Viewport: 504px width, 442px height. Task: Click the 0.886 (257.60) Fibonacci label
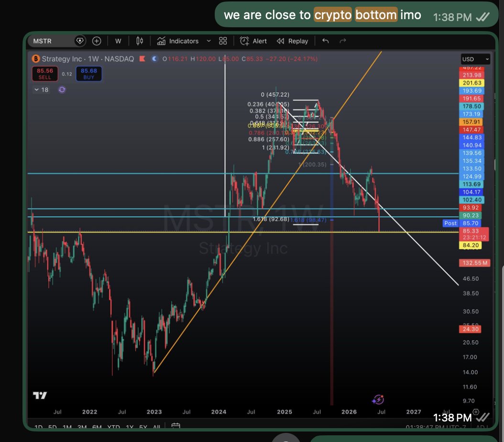pos(268,139)
